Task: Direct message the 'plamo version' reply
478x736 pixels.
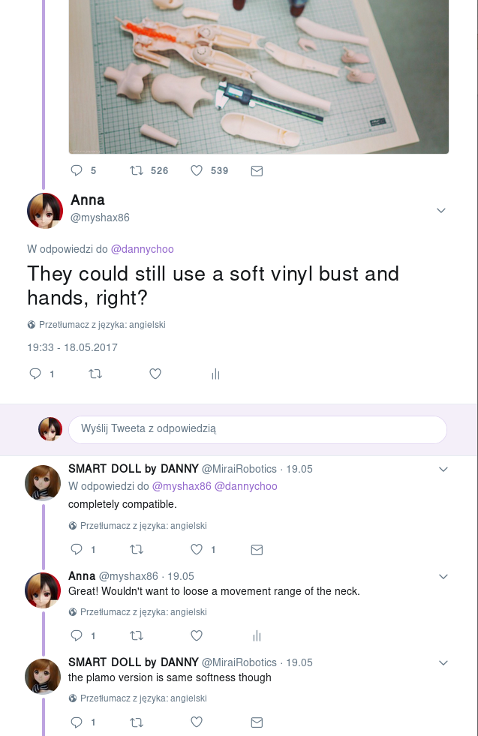Action: tap(257, 722)
